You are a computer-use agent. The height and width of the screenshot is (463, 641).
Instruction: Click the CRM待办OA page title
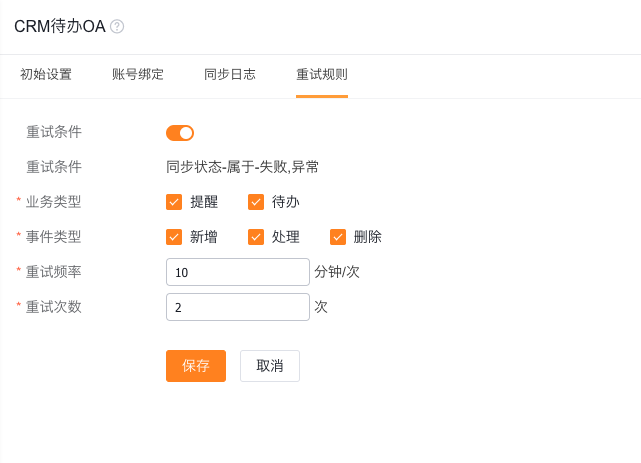[x=60, y=27]
